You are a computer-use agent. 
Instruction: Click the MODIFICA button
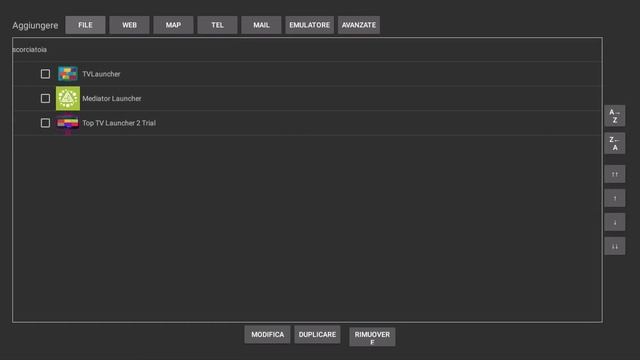click(267, 335)
